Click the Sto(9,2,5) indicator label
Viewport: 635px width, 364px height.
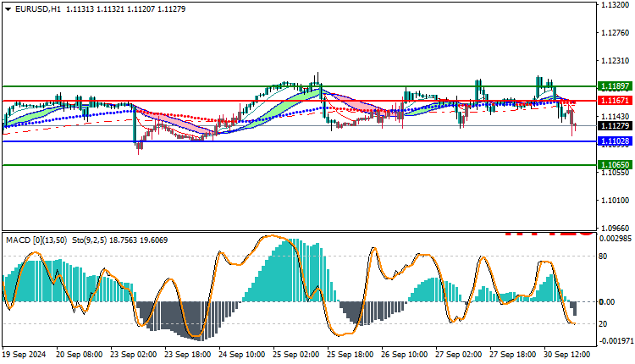coord(90,240)
